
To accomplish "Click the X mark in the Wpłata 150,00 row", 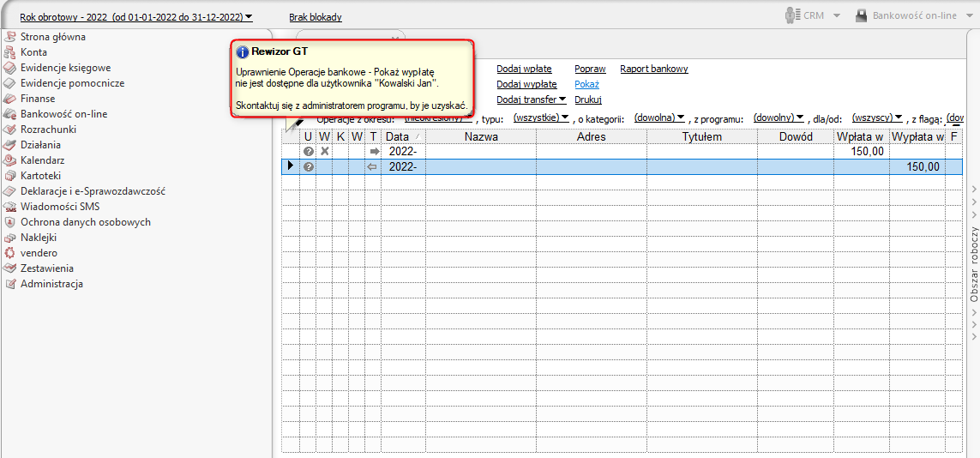I will pos(324,151).
